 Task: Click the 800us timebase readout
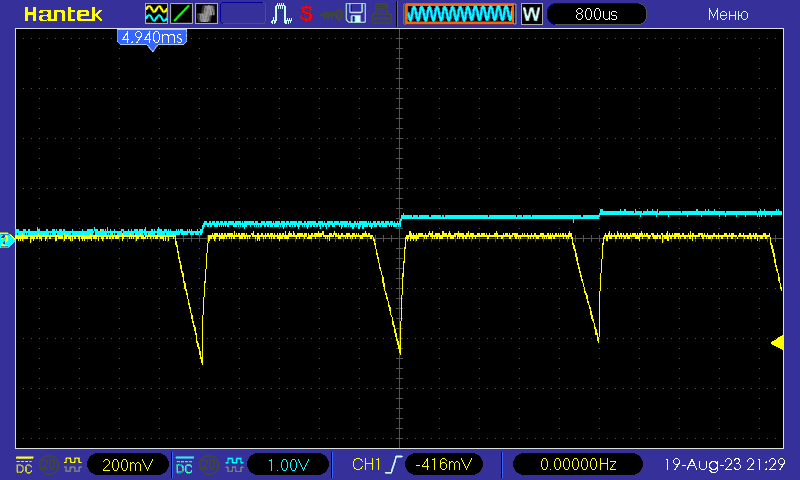point(596,14)
